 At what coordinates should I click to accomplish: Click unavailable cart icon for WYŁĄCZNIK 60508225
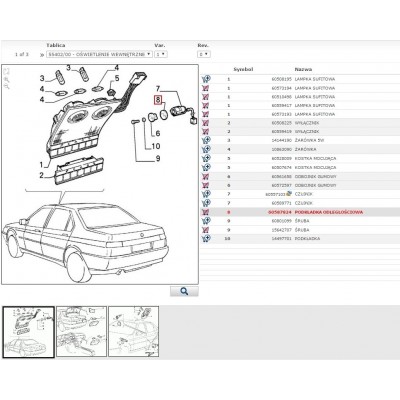[206, 123]
